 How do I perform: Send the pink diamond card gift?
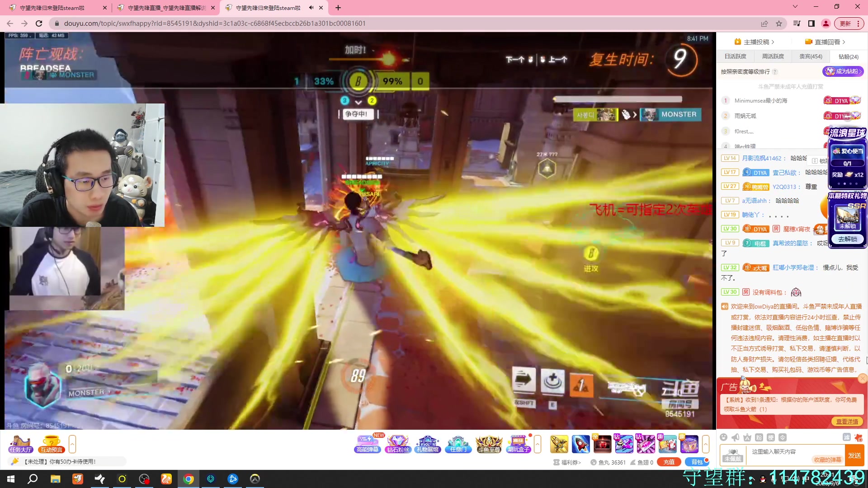[x=646, y=444]
